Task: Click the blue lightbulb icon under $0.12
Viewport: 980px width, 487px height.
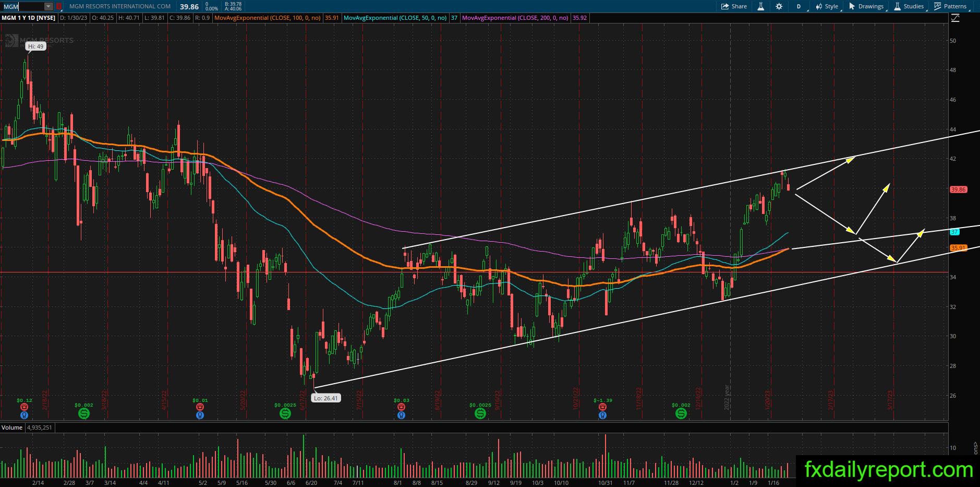Action: pos(24,415)
